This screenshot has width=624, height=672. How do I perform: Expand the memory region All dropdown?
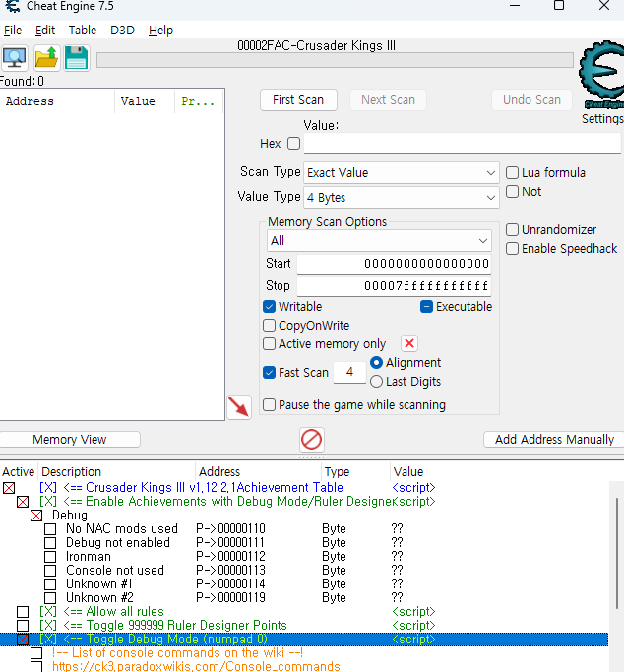pyautogui.click(x=379, y=241)
